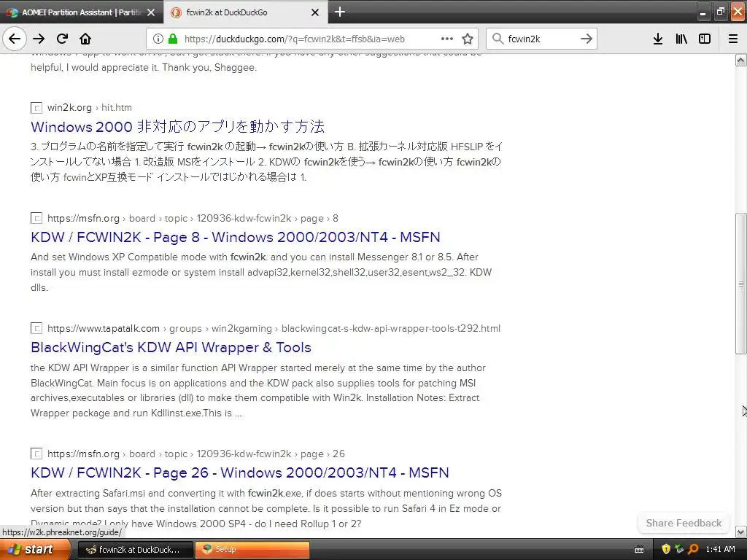Screen dimensions: 747x560
Task: Click the 1:41 AM system clock
Action: (x=720, y=549)
